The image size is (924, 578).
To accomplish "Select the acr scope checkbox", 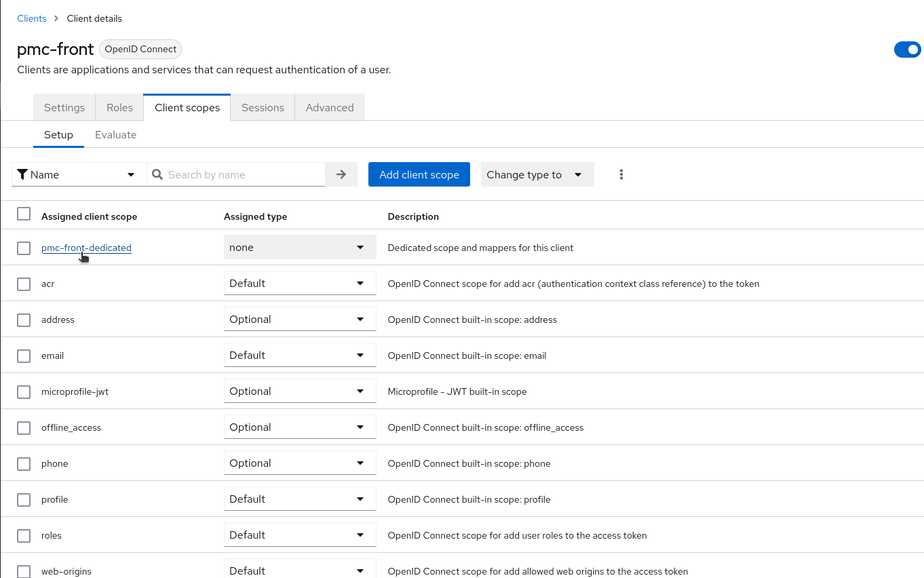I will (x=24, y=284).
